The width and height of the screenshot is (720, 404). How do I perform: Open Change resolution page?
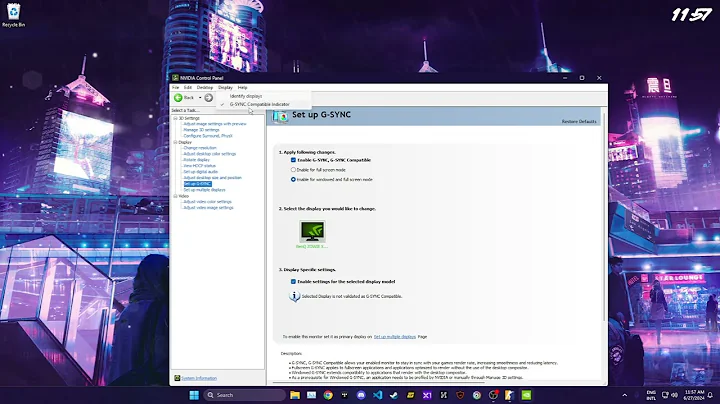tap(200, 148)
